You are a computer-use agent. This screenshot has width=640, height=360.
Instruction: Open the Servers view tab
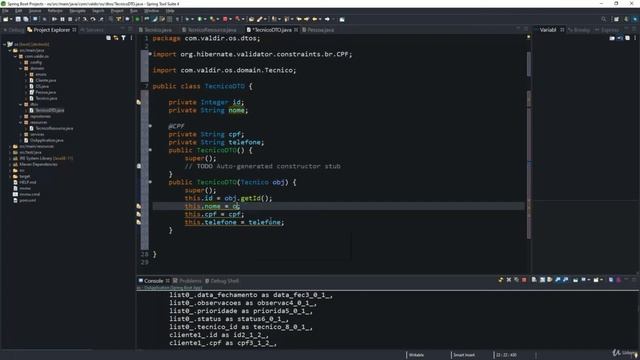coord(92,30)
